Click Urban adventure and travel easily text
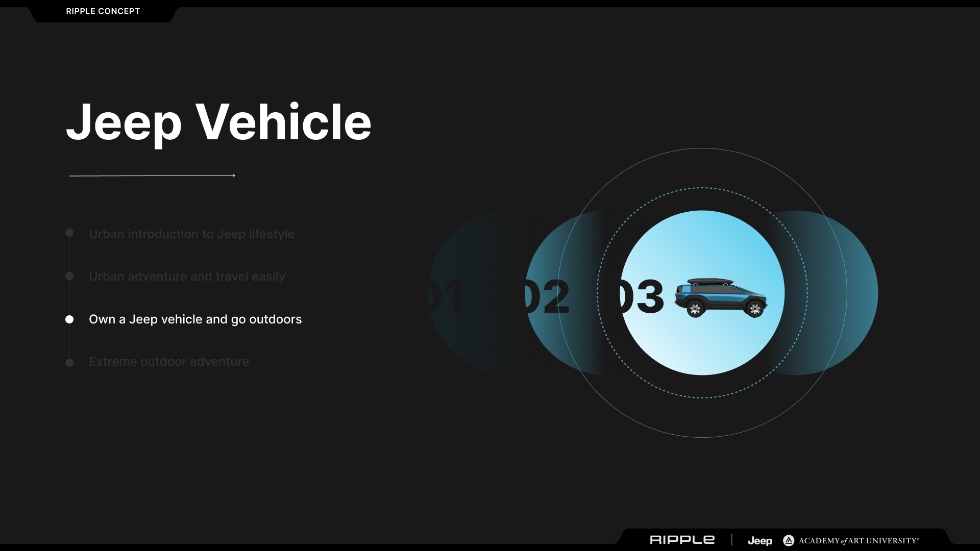This screenshot has height=551, width=980. point(187,277)
